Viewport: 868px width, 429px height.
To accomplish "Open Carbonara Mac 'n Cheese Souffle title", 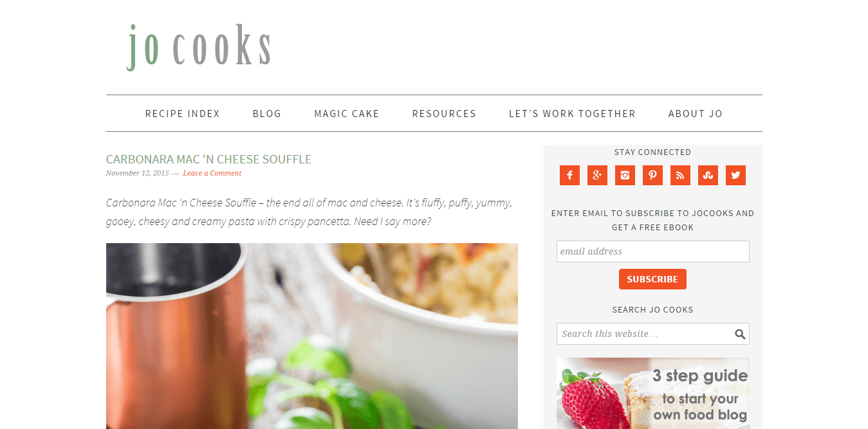I will [x=208, y=160].
